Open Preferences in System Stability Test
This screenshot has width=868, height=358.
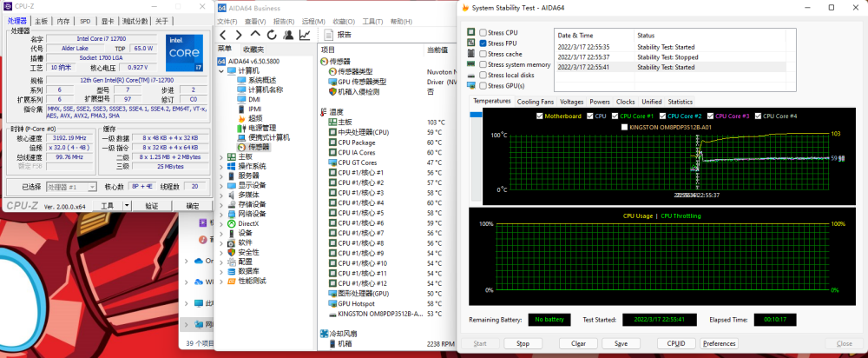(719, 343)
